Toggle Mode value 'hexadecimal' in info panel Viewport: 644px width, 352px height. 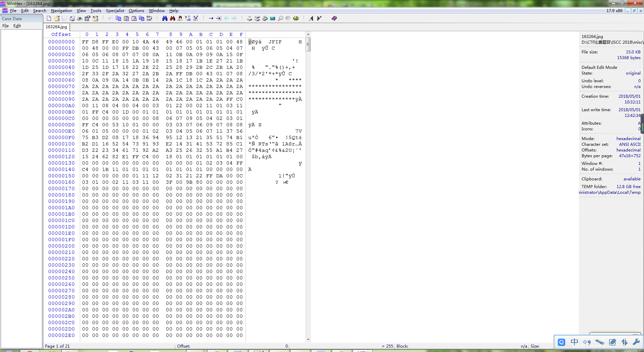coord(628,139)
